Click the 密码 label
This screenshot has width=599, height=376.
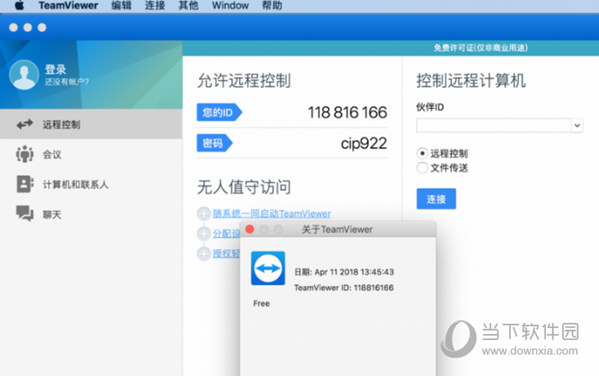click(214, 143)
